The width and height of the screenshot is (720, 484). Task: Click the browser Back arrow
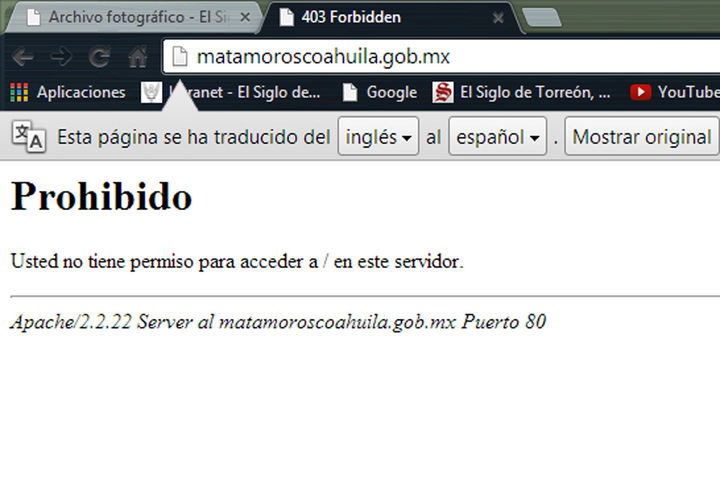pos(22,57)
